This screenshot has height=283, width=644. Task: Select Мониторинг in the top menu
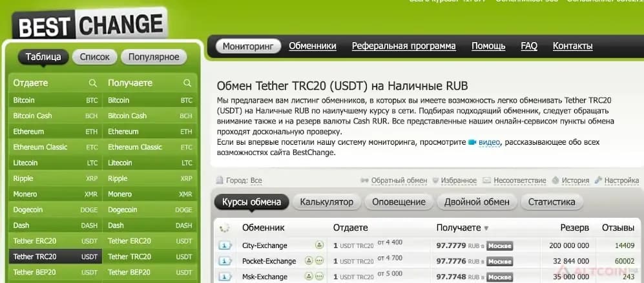(248, 47)
